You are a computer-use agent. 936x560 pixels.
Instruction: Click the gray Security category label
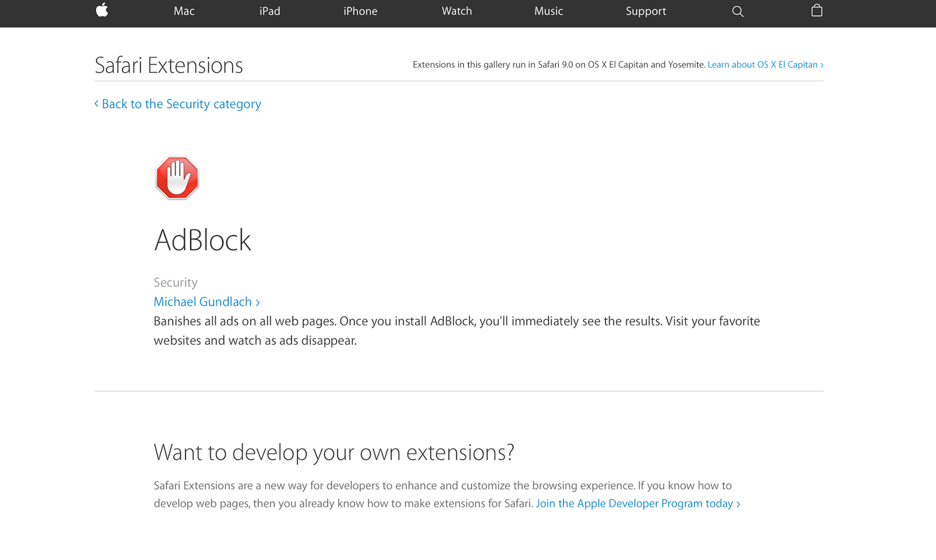tap(175, 282)
